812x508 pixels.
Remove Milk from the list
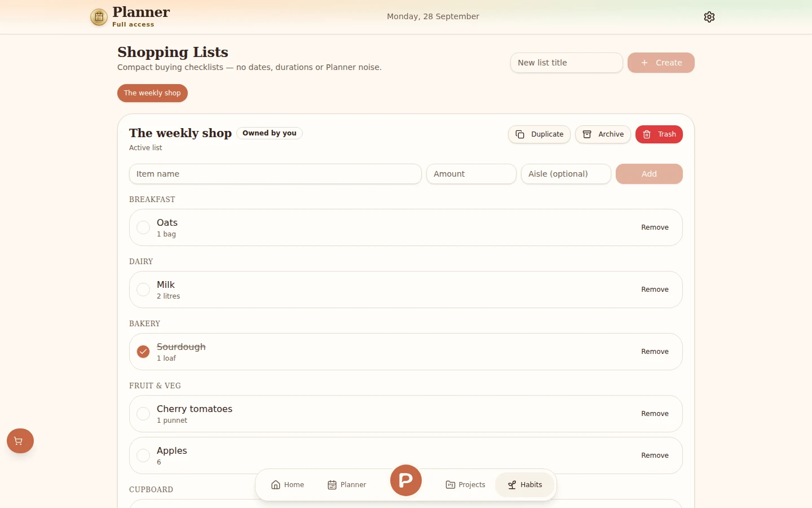pyautogui.click(x=655, y=290)
